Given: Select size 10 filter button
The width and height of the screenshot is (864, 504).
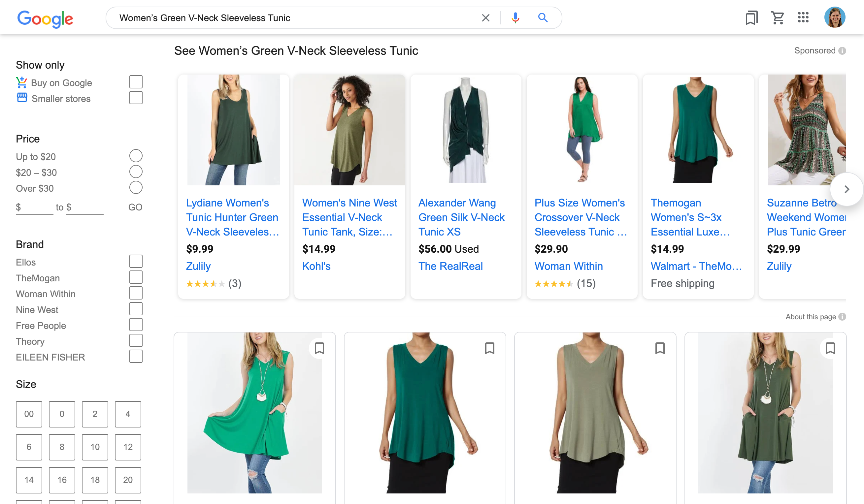Looking at the screenshot, I should (94, 446).
